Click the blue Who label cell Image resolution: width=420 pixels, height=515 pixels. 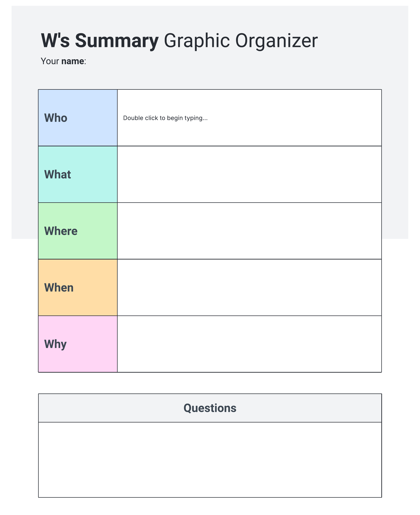78,118
